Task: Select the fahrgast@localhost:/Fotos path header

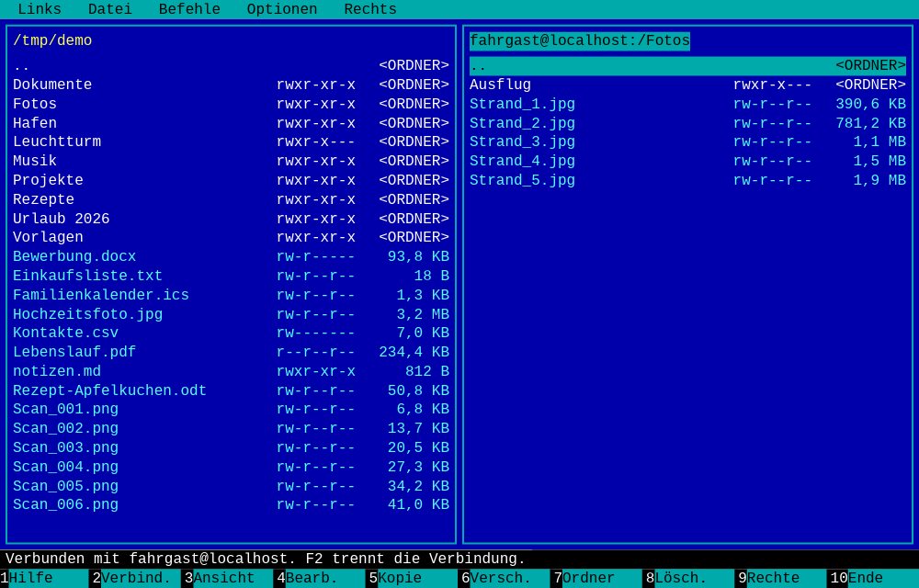Action: (580, 41)
